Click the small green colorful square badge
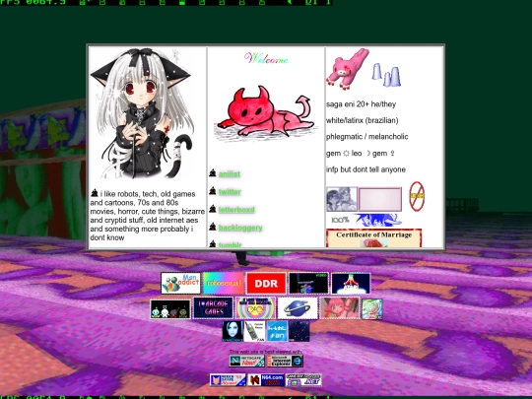Image resolution: width=532 pixels, height=399 pixels. click(x=371, y=308)
